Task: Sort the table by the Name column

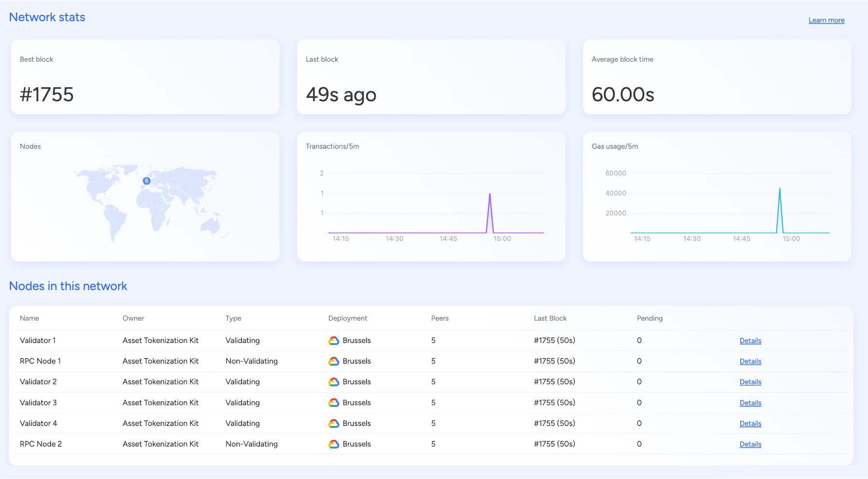Action: [29, 318]
